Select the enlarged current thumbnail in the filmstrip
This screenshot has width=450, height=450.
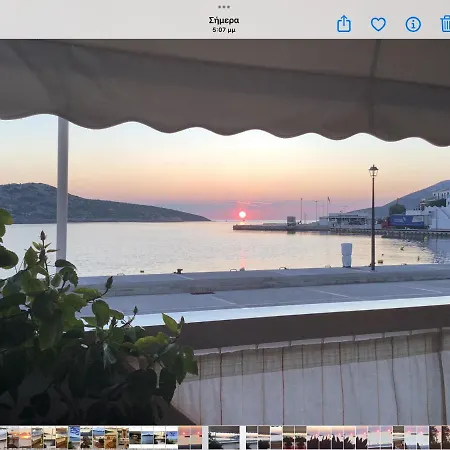click(224, 437)
